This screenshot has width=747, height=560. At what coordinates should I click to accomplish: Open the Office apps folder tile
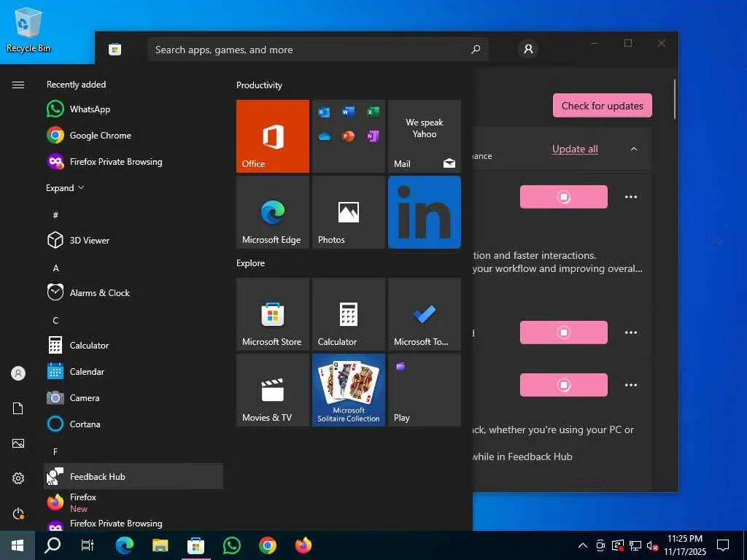click(349, 136)
